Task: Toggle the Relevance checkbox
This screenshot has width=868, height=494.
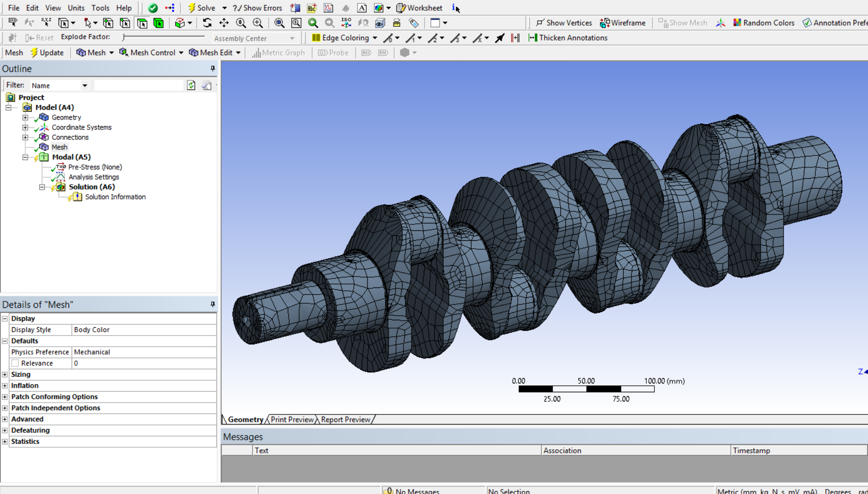Action: tap(15, 363)
